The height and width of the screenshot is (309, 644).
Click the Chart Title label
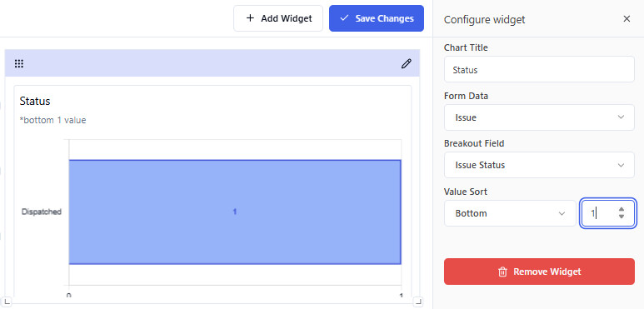pos(466,47)
